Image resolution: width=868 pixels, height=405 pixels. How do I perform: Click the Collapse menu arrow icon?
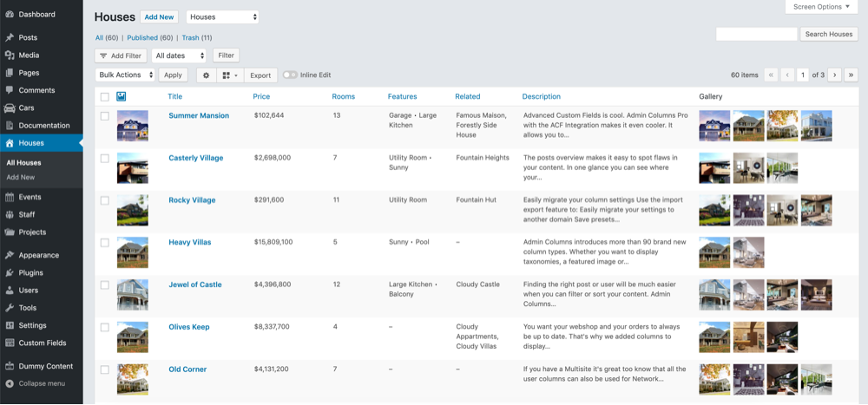coord(10,383)
